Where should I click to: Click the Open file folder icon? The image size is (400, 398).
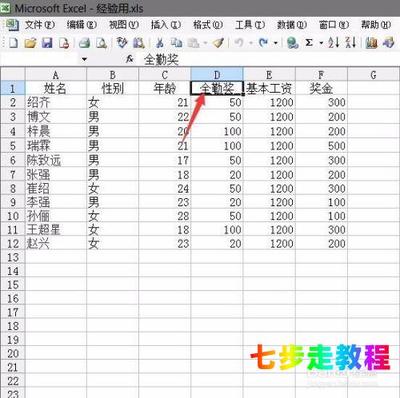tap(30, 43)
